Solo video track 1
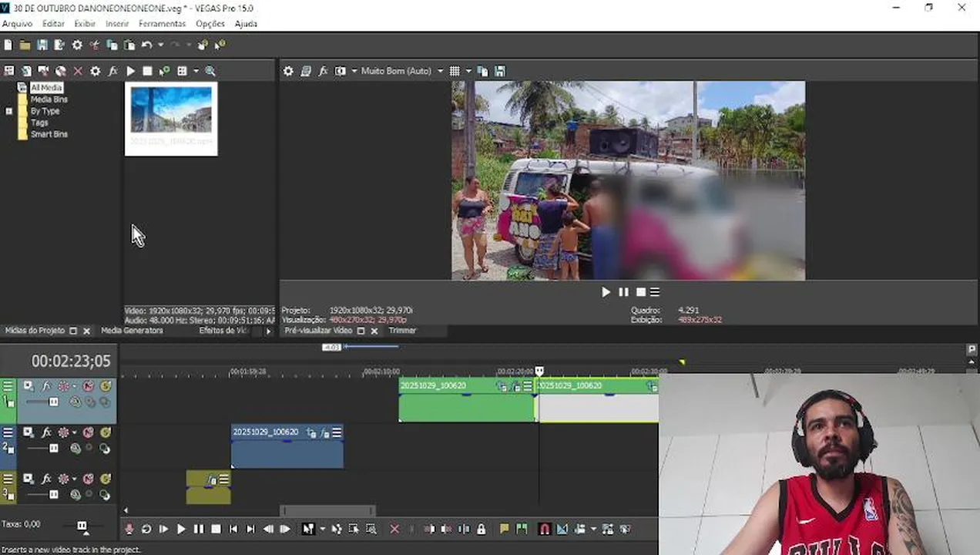Screen dimensions: 980x555 click(105, 386)
